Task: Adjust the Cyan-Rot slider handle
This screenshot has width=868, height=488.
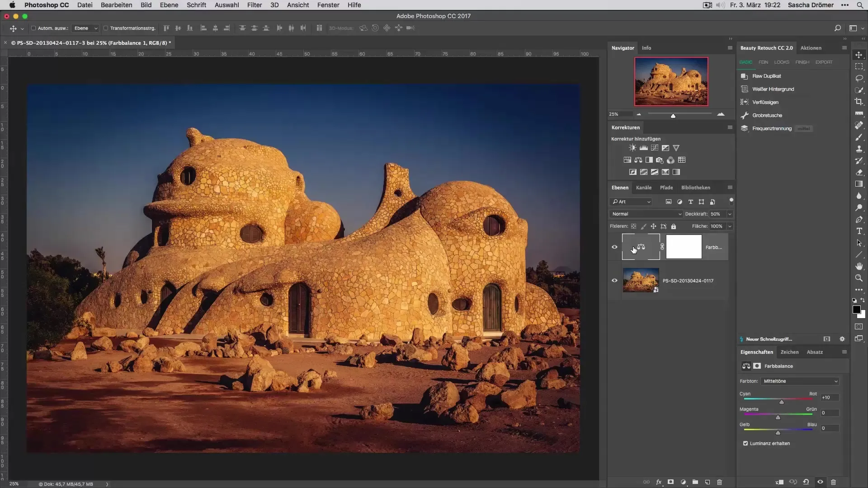Action: tap(781, 402)
